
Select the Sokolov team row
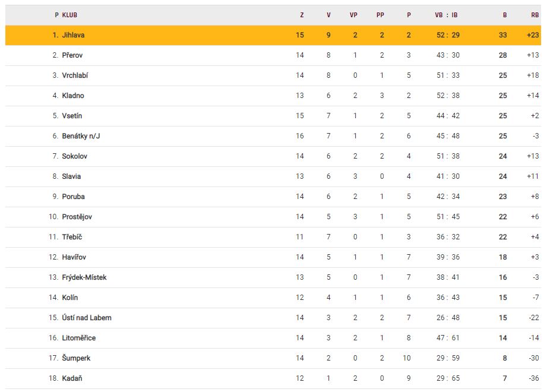75,156
